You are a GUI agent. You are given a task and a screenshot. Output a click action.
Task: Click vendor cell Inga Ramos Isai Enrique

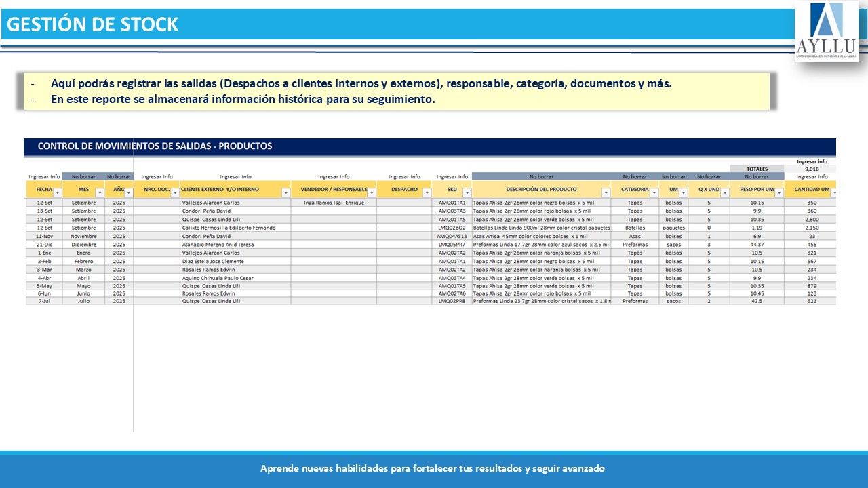[334, 203]
